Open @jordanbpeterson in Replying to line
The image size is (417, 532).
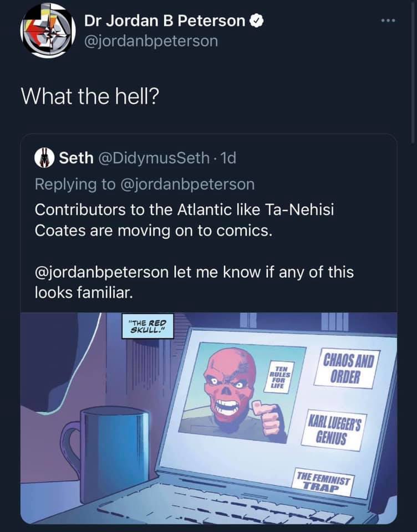tap(187, 184)
